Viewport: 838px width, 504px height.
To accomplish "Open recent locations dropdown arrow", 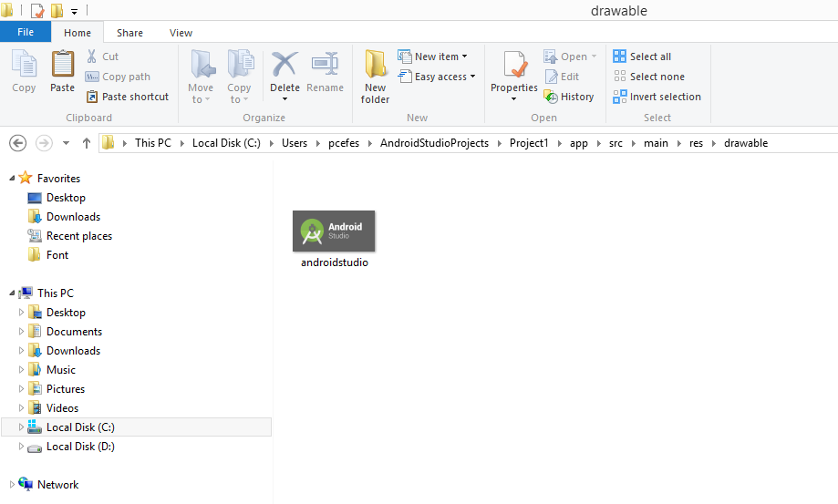I will pyautogui.click(x=66, y=143).
